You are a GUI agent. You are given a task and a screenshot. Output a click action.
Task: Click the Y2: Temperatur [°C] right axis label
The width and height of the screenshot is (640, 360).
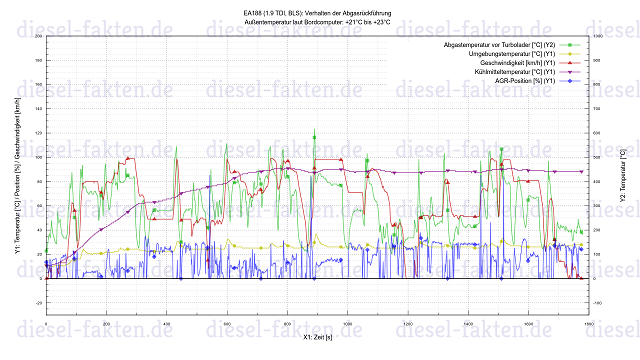[623, 176]
